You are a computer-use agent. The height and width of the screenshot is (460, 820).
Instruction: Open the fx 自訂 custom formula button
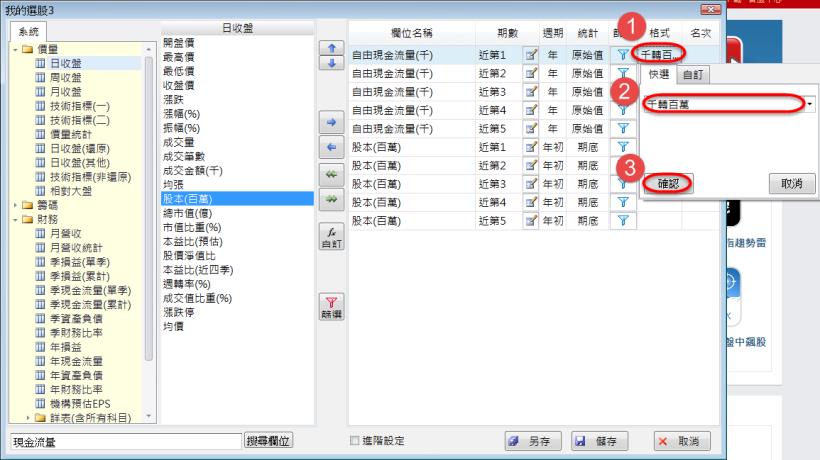[332, 237]
